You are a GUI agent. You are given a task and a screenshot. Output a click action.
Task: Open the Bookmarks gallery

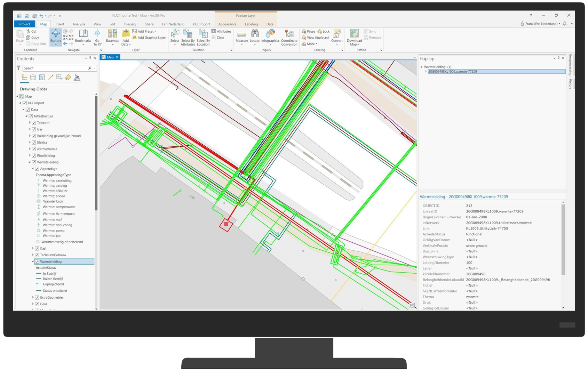point(83,37)
